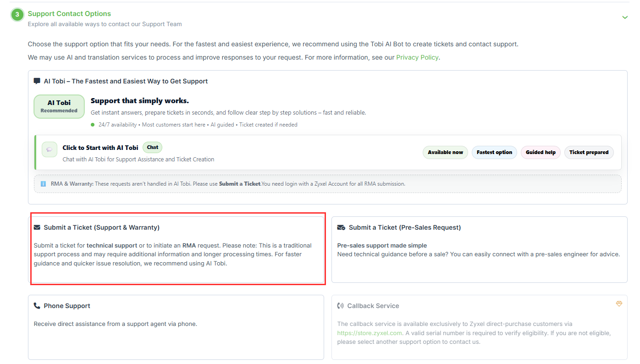Open the store.zyxel.com link

(370, 333)
